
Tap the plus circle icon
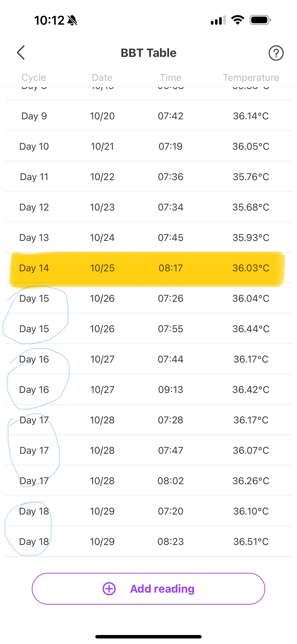click(x=109, y=588)
